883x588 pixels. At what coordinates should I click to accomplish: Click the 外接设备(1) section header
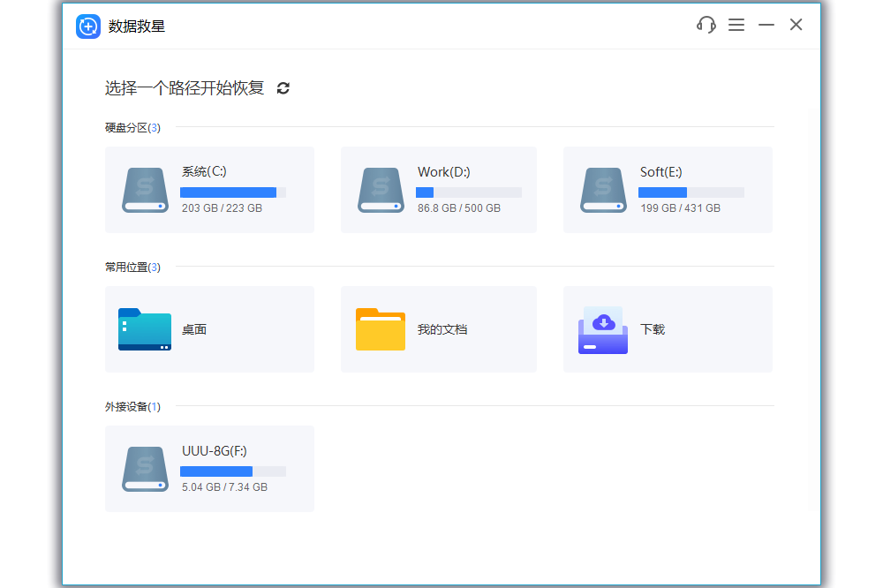point(132,407)
